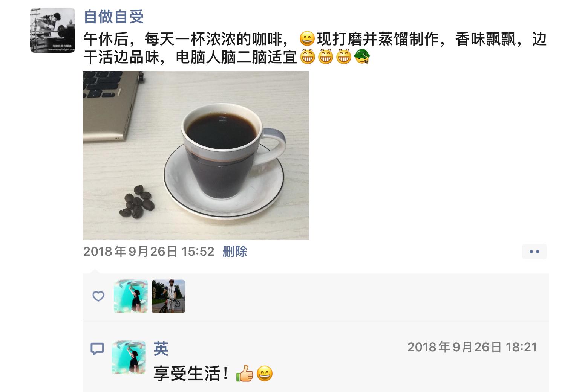The height and width of the screenshot is (392, 579).
Task: Open the coffee cup photo
Action: (x=196, y=155)
